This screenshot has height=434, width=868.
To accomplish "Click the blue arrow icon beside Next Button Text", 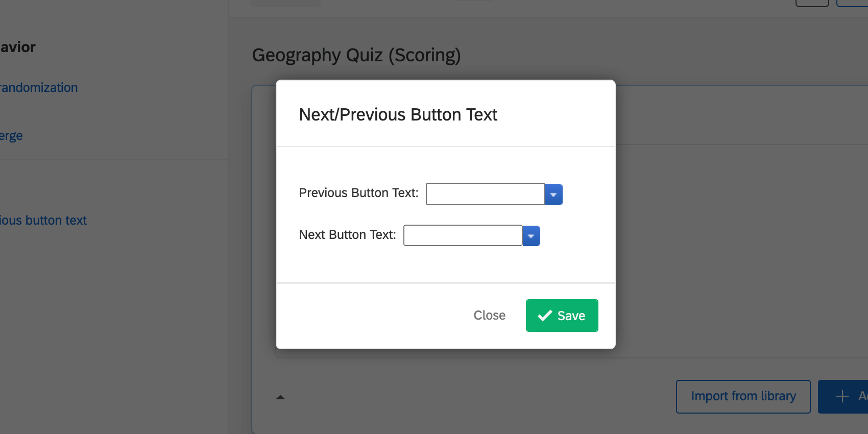I will point(531,236).
